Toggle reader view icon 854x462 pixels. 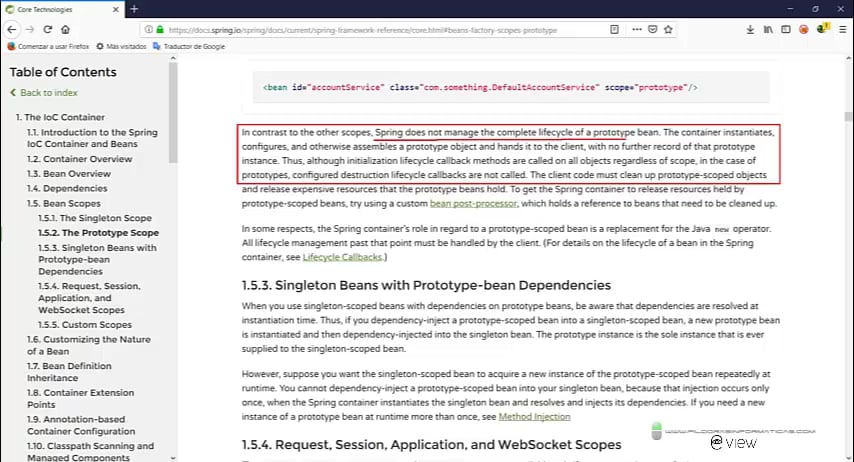[x=614, y=29]
